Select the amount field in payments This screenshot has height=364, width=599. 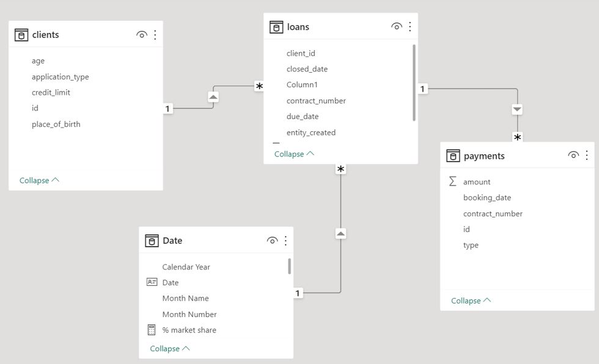pyautogui.click(x=477, y=181)
